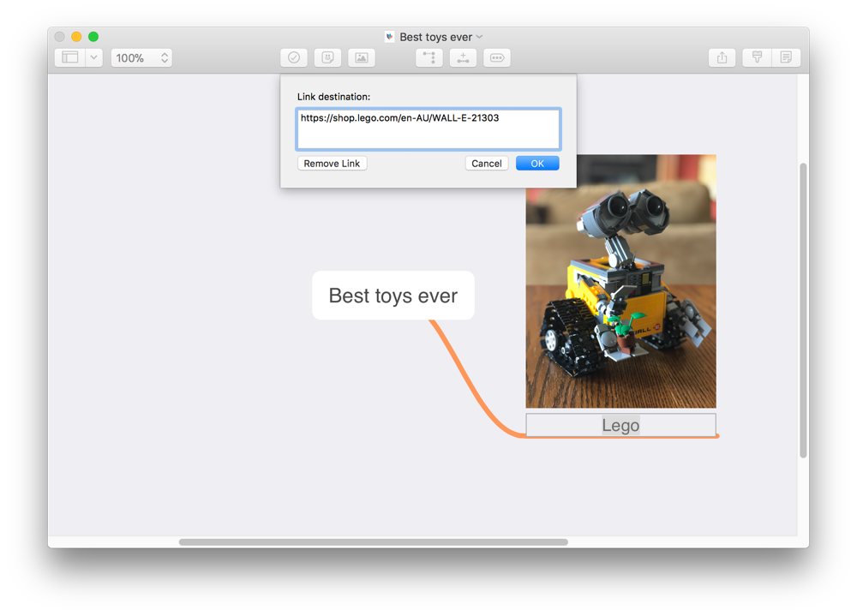Viewport: 857px width, 616px height.
Task: Click the MindNode document icon in title bar
Action: point(390,37)
